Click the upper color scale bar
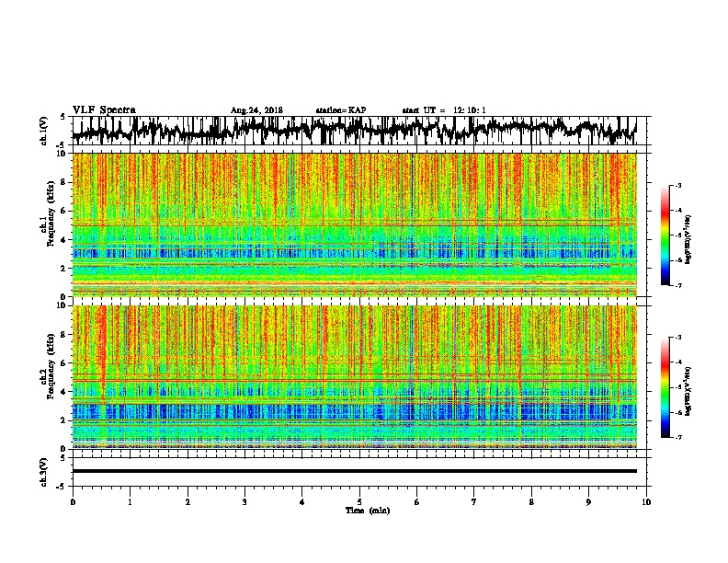This screenshot has width=728, height=563. (x=665, y=236)
